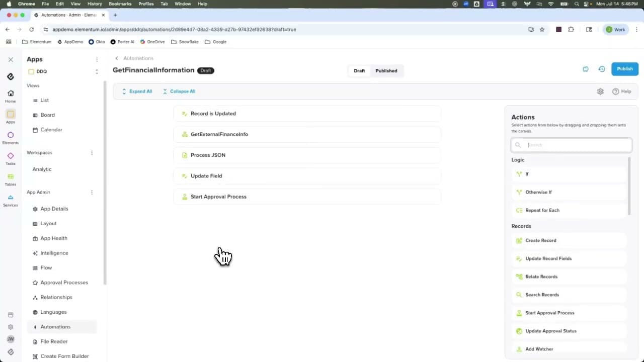Close the Apps panel with X icon
This screenshot has width=644, height=362.
11,59
